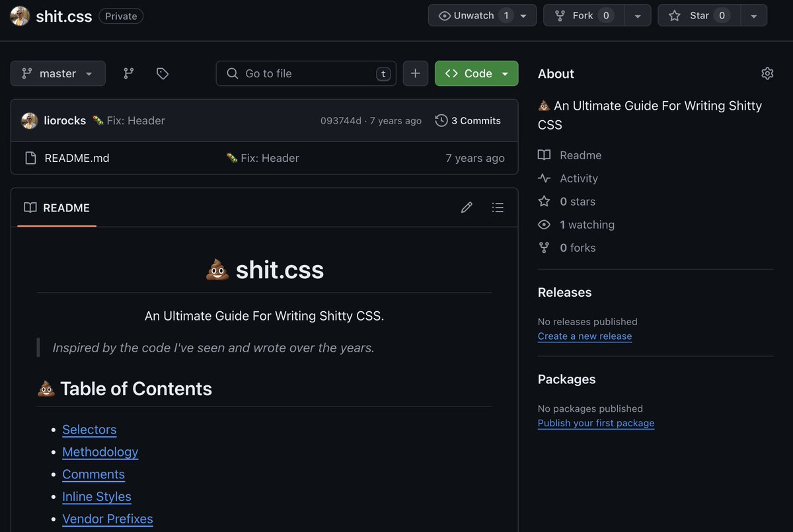The image size is (793, 532).
Task: Open the liorocks author link
Action: click(x=65, y=120)
